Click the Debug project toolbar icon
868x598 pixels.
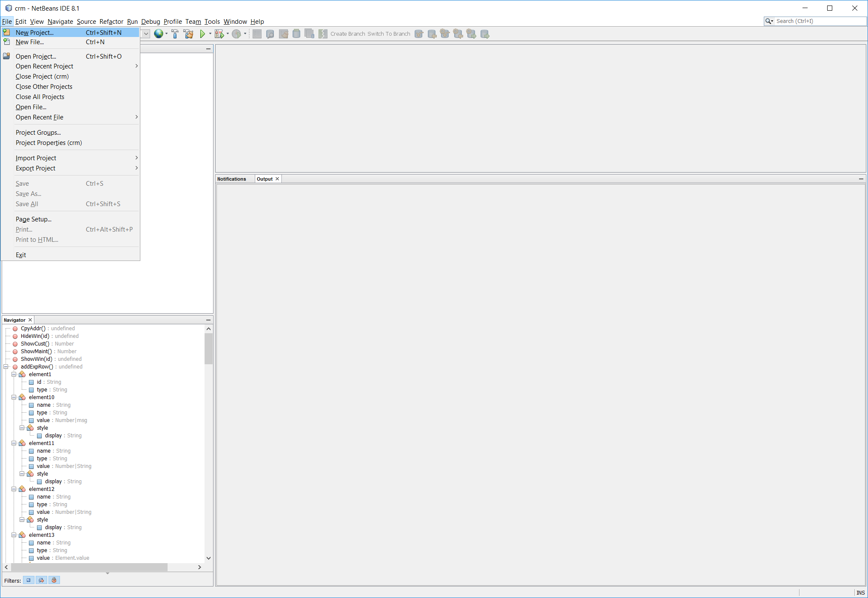pyautogui.click(x=219, y=34)
